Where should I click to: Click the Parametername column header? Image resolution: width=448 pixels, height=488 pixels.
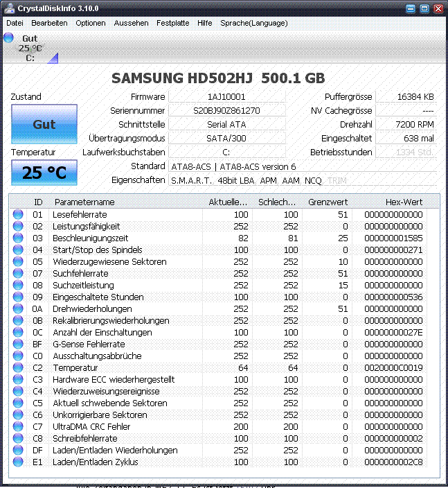[125, 202]
